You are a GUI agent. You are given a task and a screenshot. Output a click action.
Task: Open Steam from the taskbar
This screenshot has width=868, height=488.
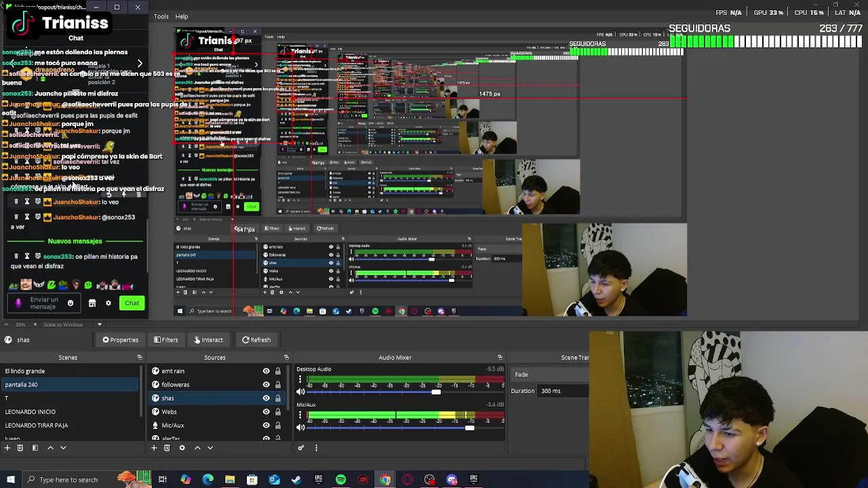[x=296, y=480]
